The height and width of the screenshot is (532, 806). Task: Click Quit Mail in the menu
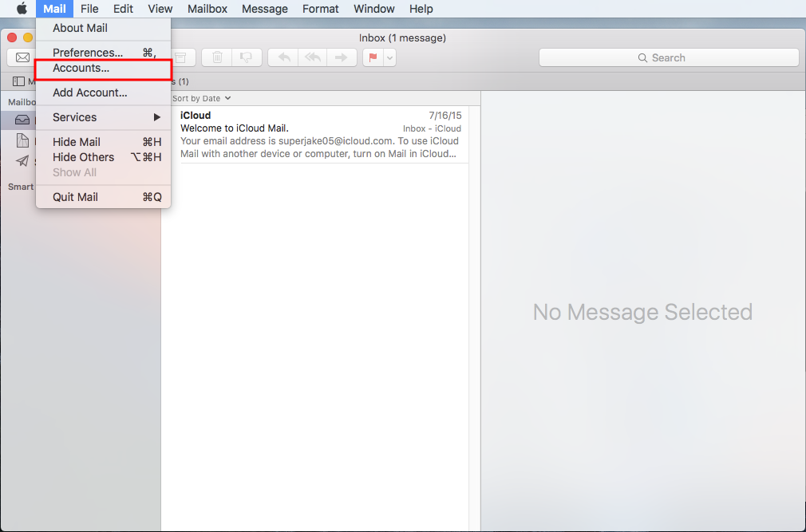[x=75, y=197]
